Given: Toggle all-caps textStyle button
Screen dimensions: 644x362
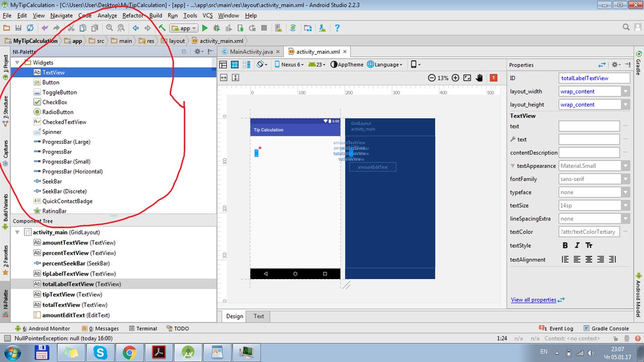Looking at the screenshot, I should pos(589,245).
